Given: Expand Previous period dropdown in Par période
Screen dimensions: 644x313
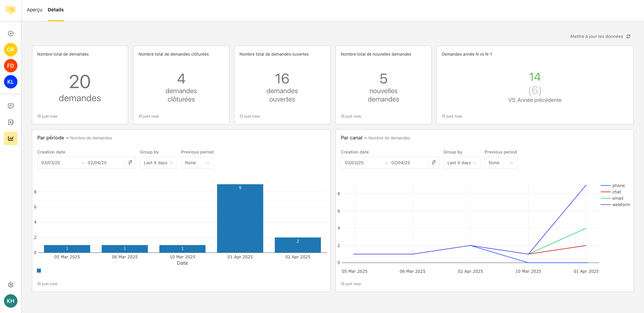Looking at the screenshot, I should point(197,163).
